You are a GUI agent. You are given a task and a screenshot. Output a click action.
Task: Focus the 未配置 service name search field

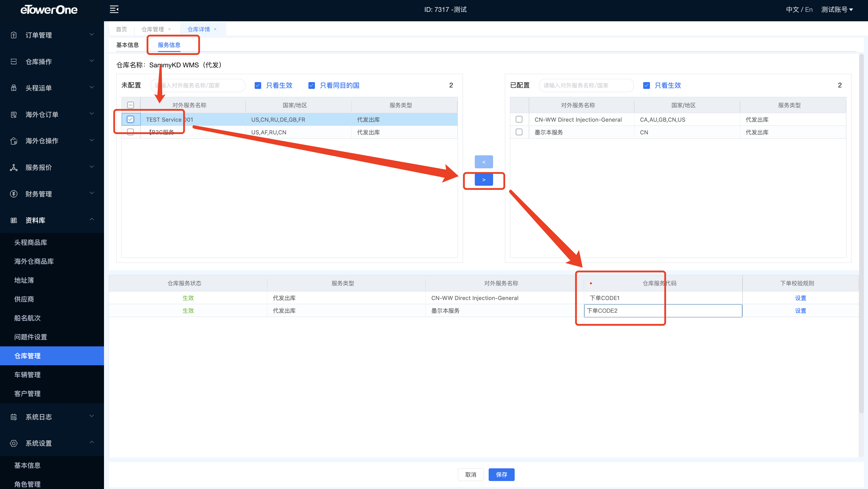[198, 86]
